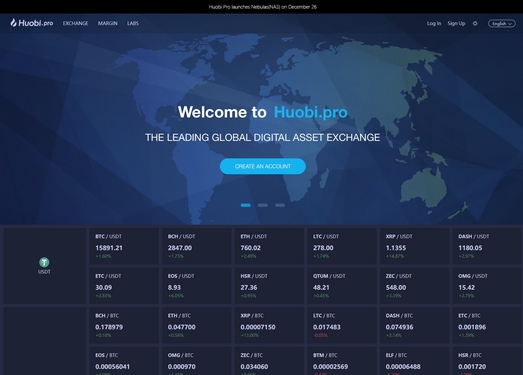Open the ETH / USDT market card
This screenshot has width=523, height=375.
pos(269,246)
